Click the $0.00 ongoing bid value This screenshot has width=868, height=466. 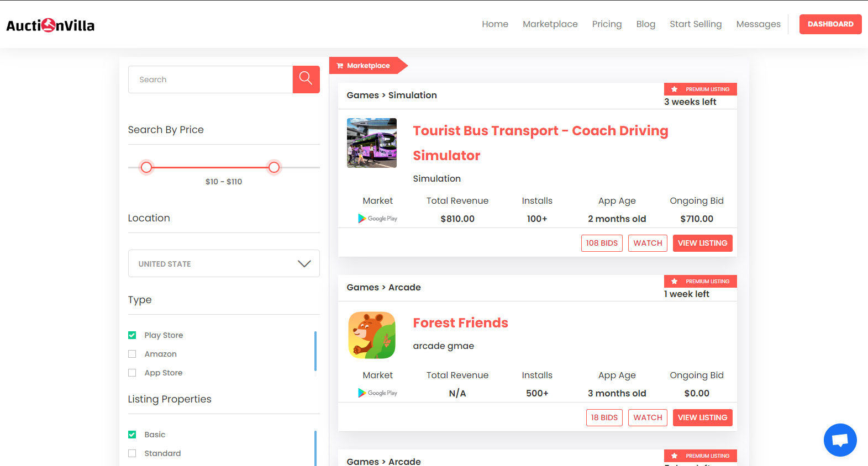coord(697,394)
